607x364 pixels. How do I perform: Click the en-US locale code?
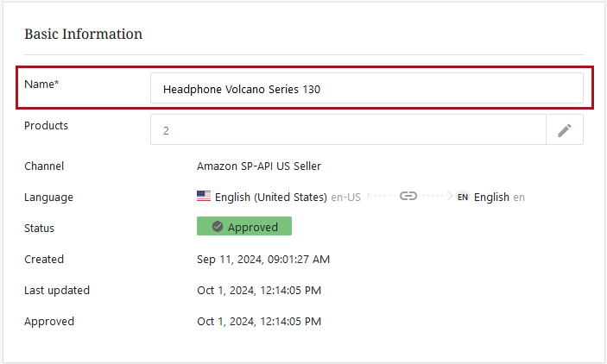pyautogui.click(x=345, y=197)
